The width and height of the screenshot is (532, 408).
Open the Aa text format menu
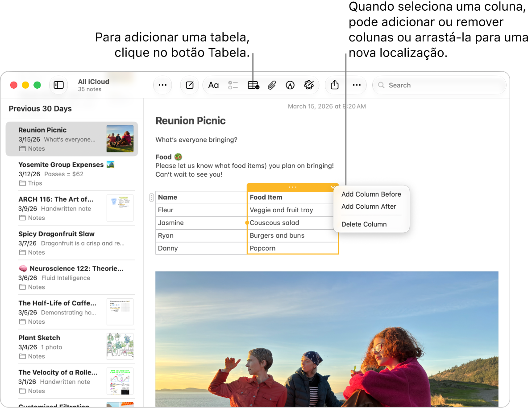[x=213, y=85]
